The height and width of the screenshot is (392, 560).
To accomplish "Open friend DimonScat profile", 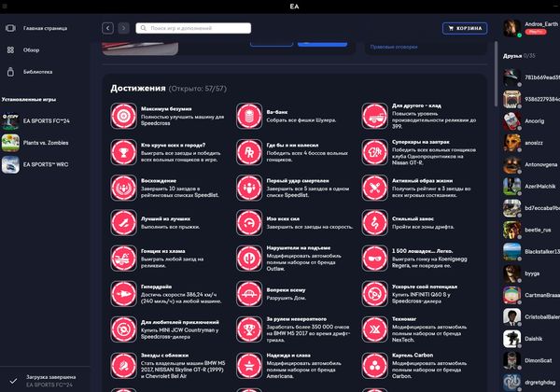I will (x=531, y=360).
